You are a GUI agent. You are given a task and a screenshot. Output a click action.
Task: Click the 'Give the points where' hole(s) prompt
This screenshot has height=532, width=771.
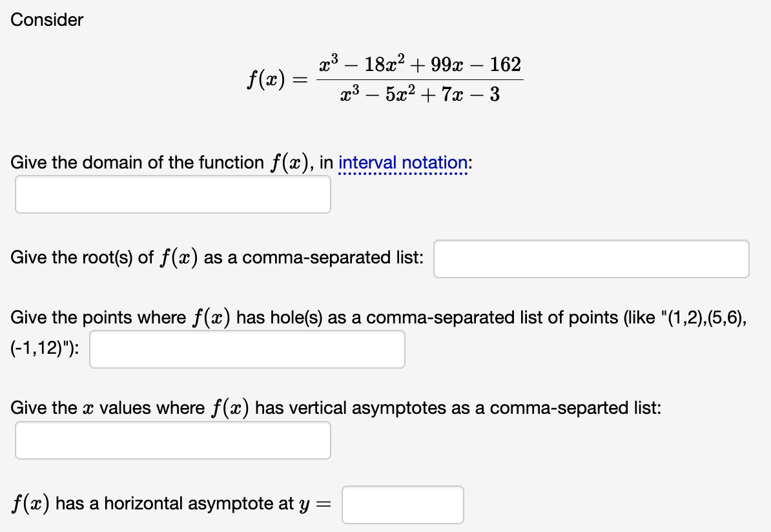click(98, 318)
